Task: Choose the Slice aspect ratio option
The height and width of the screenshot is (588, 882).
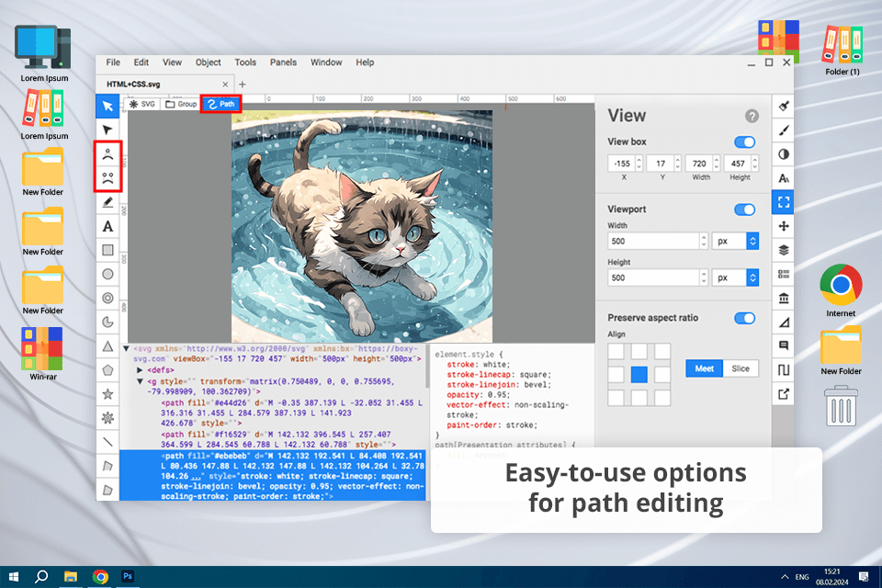Action: pos(741,368)
